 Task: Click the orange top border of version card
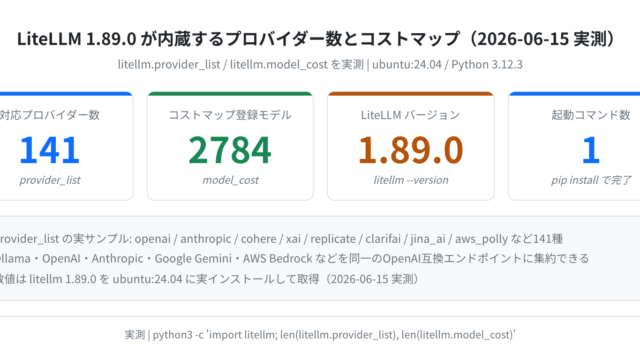pos(411,93)
